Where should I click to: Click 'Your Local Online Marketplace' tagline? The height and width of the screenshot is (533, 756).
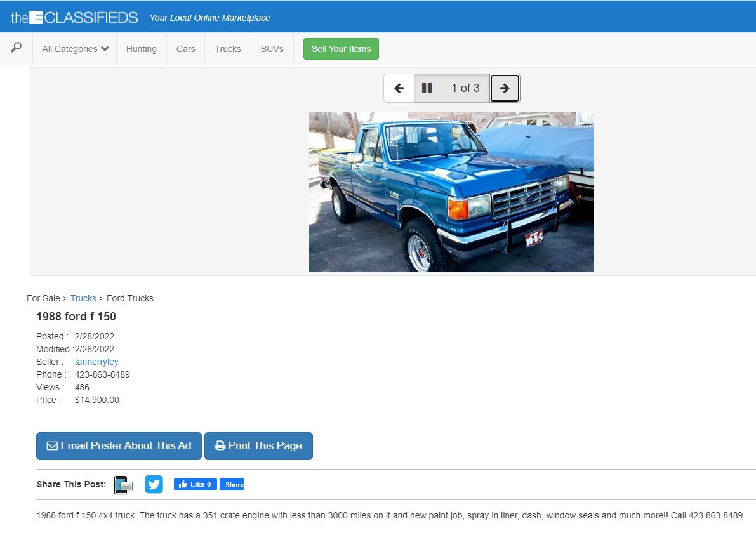pyautogui.click(x=209, y=18)
